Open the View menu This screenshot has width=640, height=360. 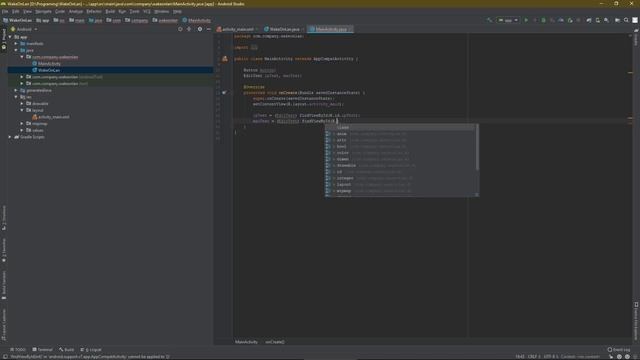(27, 11)
